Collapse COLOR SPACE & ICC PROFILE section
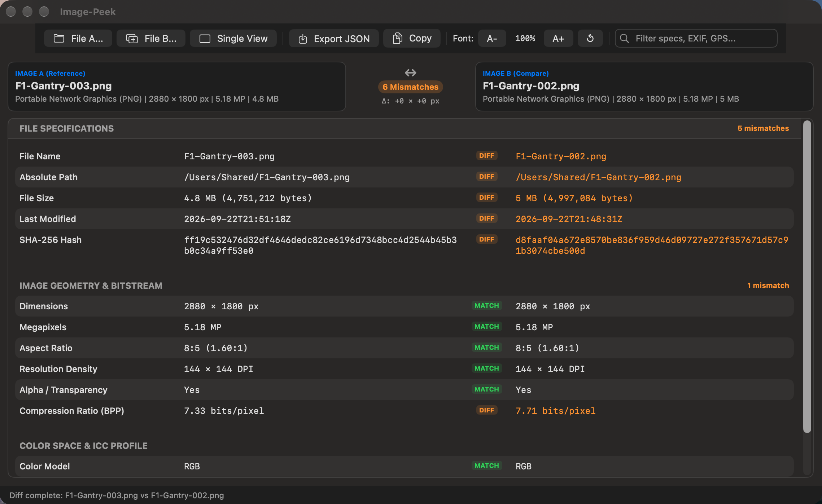Screen dimensions: 822x504 coord(405,446)
